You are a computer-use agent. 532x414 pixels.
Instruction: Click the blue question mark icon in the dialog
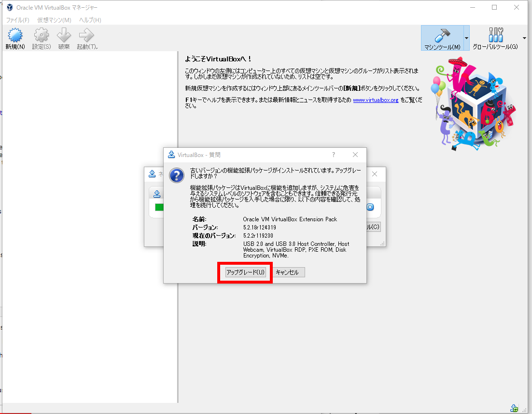coord(177,175)
